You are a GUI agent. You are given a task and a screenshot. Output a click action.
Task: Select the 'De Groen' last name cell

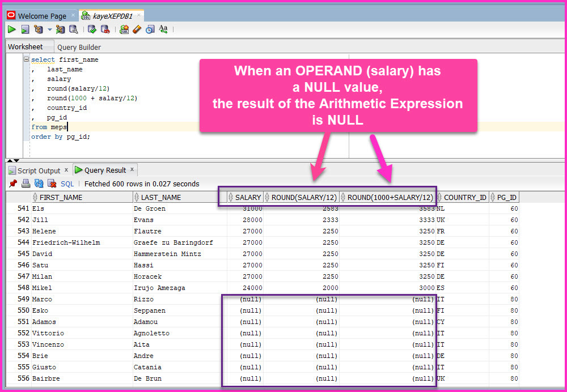[180, 208]
